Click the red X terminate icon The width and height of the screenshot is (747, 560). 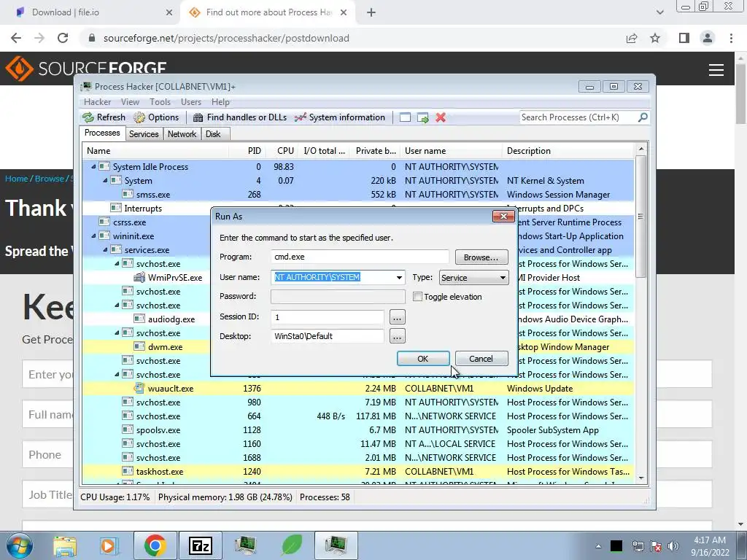pos(441,117)
